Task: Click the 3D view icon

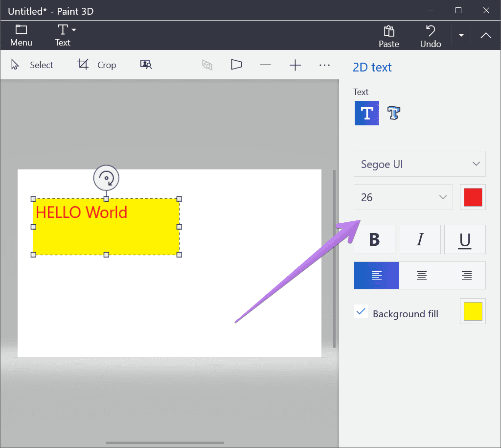Action: click(207, 65)
